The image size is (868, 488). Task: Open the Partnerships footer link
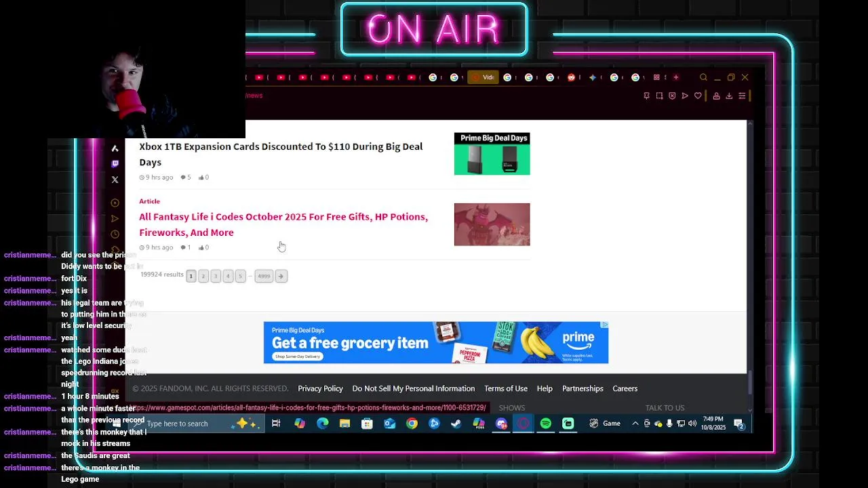583,388
